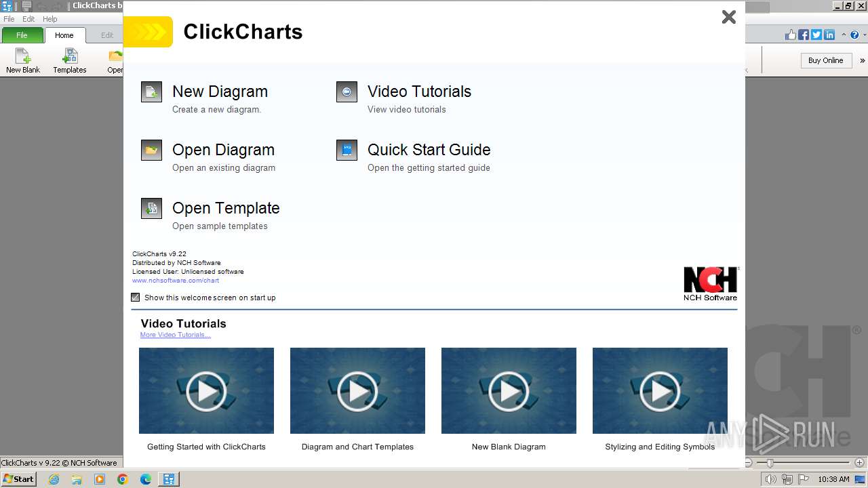Switch to the Edit ribbon tab
Image resolution: width=868 pixels, height=488 pixels.
(x=107, y=35)
